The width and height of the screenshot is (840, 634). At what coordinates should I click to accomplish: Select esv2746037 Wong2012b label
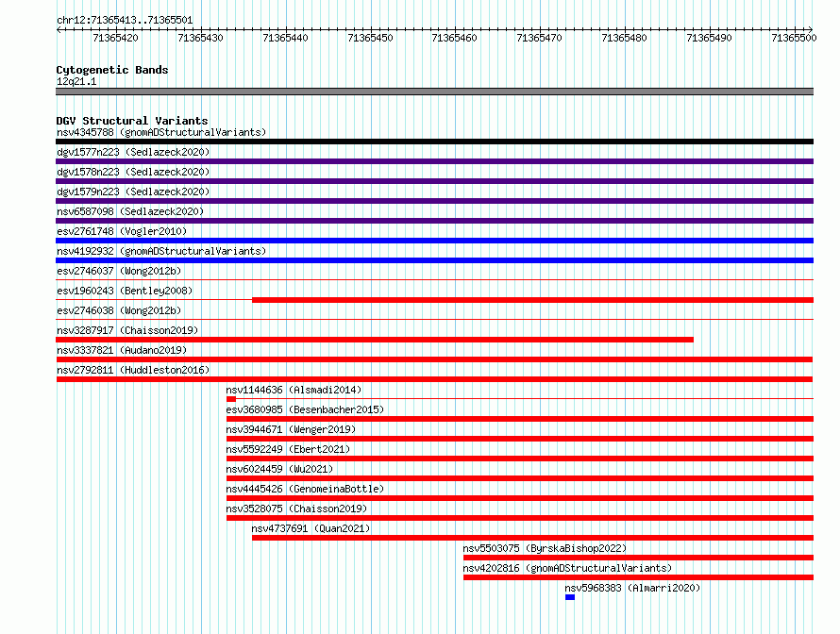(119, 271)
